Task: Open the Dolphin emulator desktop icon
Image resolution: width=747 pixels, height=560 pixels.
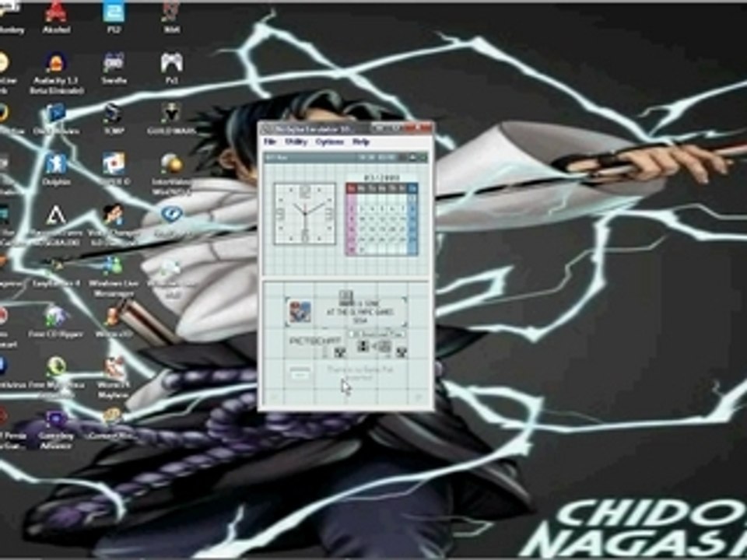Action: [x=56, y=170]
